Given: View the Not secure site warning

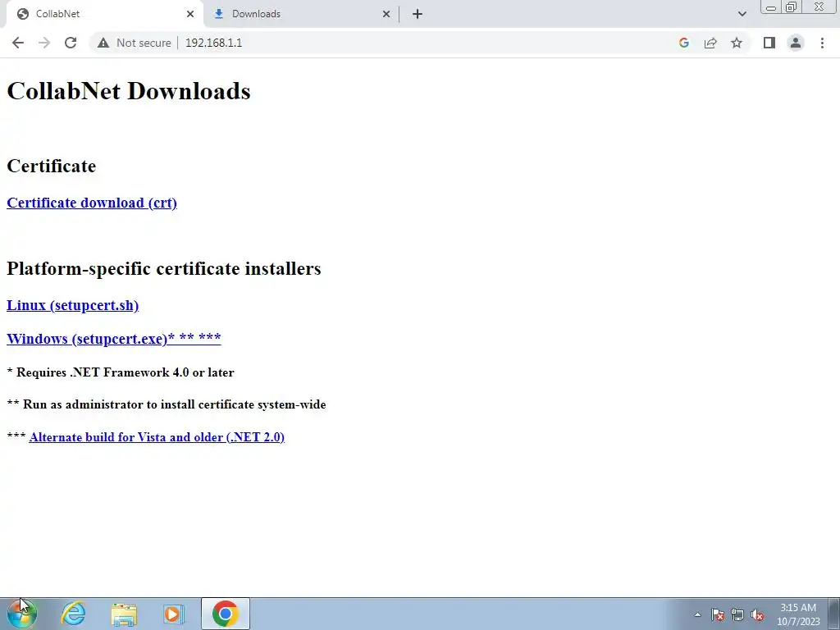Looking at the screenshot, I should click(x=135, y=43).
